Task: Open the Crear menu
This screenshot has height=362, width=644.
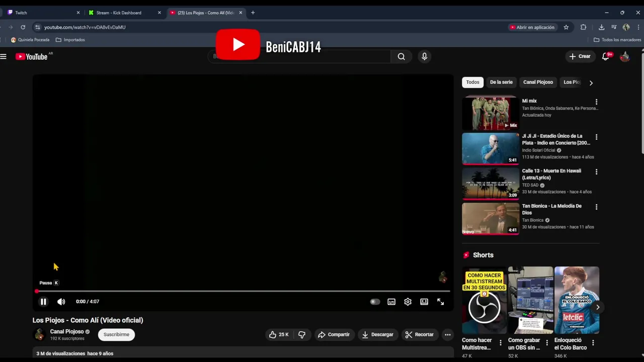Action: [x=580, y=56]
